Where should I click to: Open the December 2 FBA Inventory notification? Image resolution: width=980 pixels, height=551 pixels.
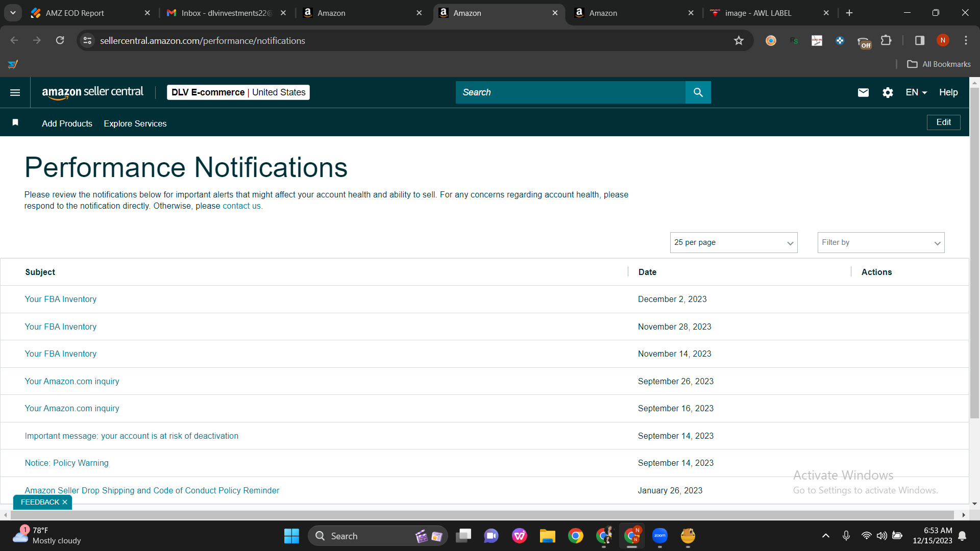tap(61, 299)
